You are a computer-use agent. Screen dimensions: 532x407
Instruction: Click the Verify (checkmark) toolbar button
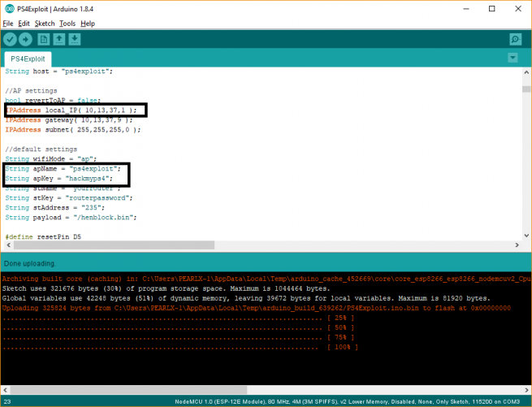(11, 39)
